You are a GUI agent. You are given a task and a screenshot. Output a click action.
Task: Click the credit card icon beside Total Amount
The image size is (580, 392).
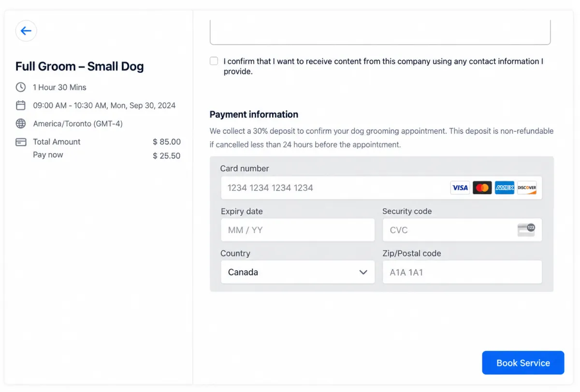[x=21, y=142]
